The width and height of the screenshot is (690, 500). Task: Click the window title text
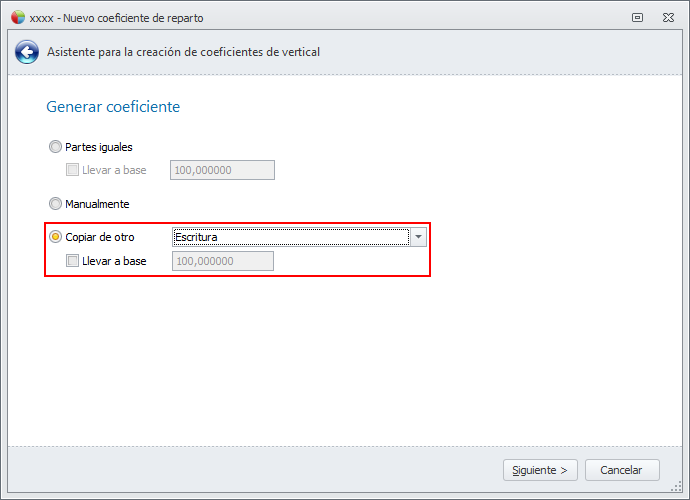point(122,17)
